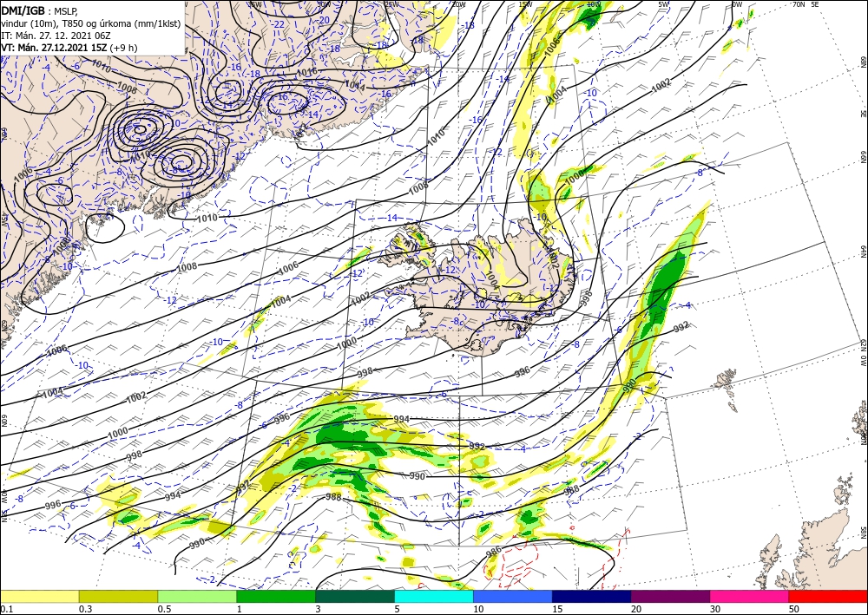Click the yellow 0.1–0.3 legend color segment
Viewport: 868px width, 615px height.
(39, 596)
